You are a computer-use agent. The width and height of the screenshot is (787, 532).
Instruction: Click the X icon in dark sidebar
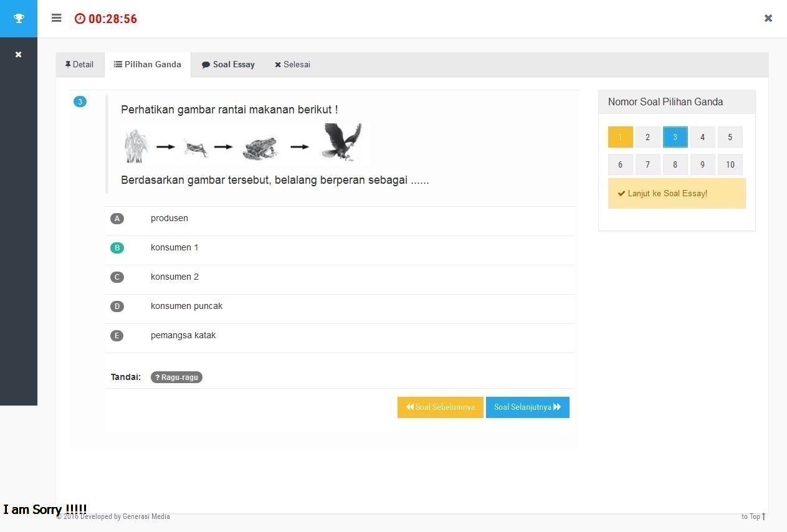pos(19,55)
